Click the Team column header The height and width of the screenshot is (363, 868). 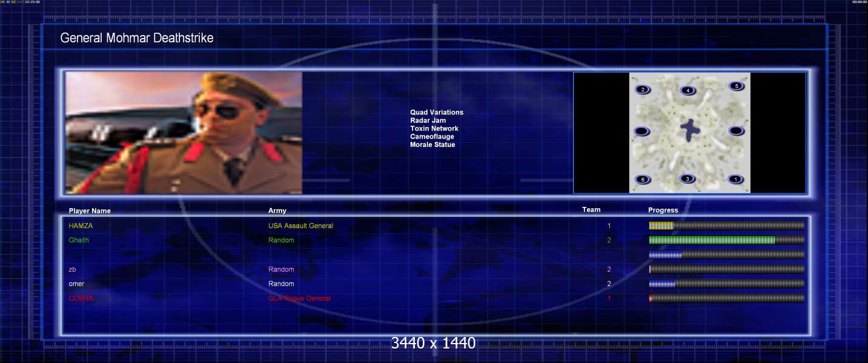pyautogui.click(x=591, y=210)
